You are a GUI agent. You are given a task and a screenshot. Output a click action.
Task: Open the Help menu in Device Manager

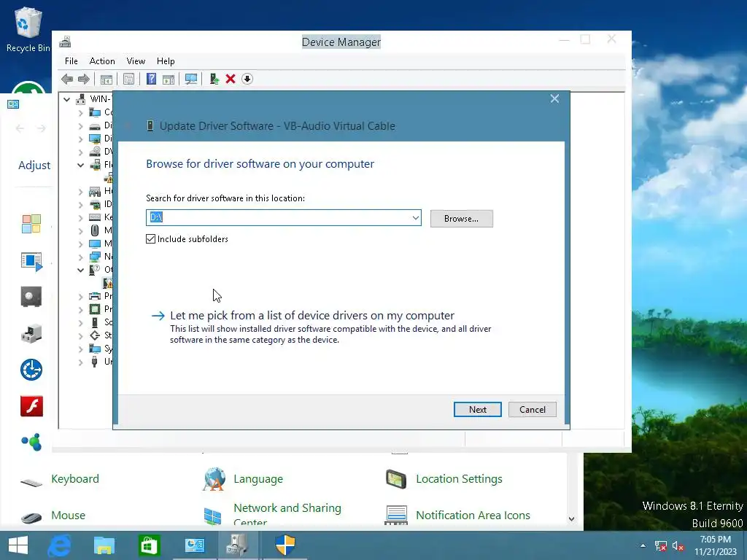pyautogui.click(x=166, y=61)
